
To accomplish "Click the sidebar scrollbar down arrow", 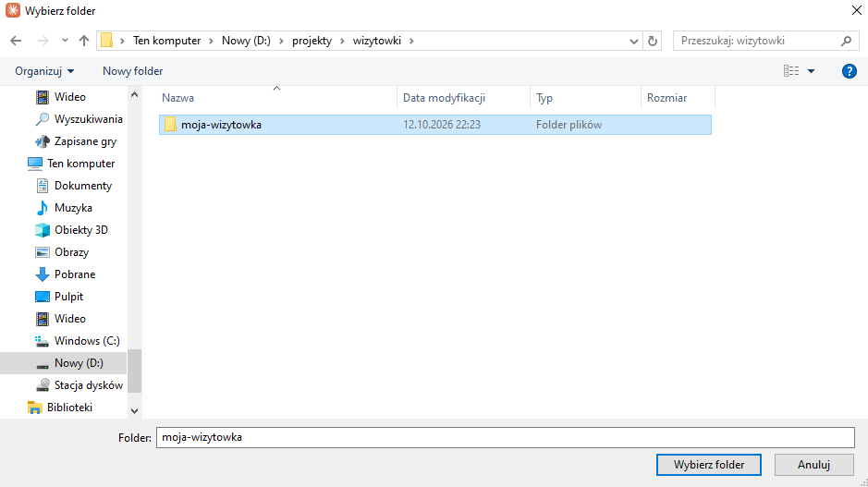I will (135, 410).
